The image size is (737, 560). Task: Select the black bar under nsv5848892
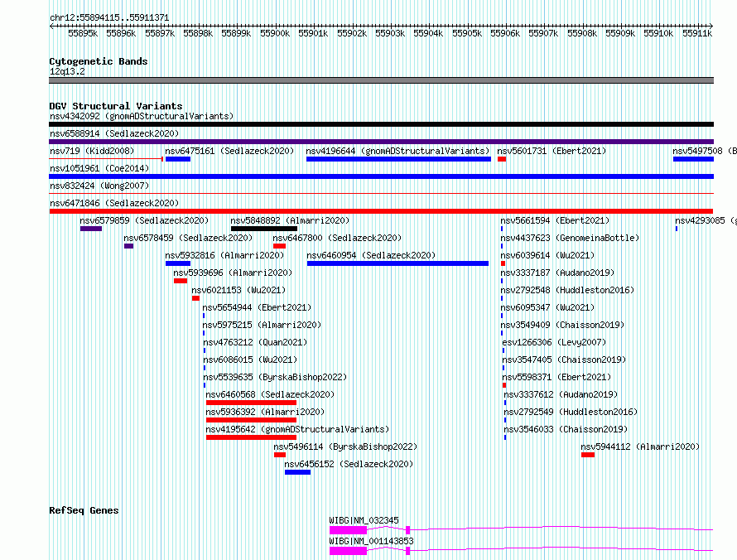coord(263,229)
